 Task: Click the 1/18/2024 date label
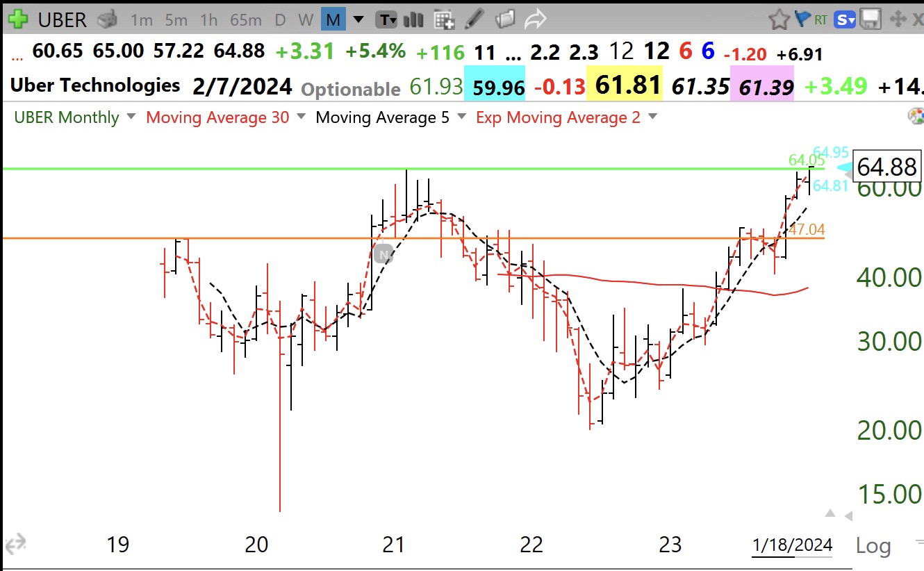point(792,545)
